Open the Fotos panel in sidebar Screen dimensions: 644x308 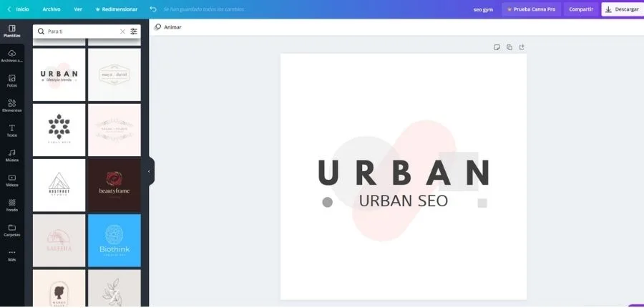(11, 80)
